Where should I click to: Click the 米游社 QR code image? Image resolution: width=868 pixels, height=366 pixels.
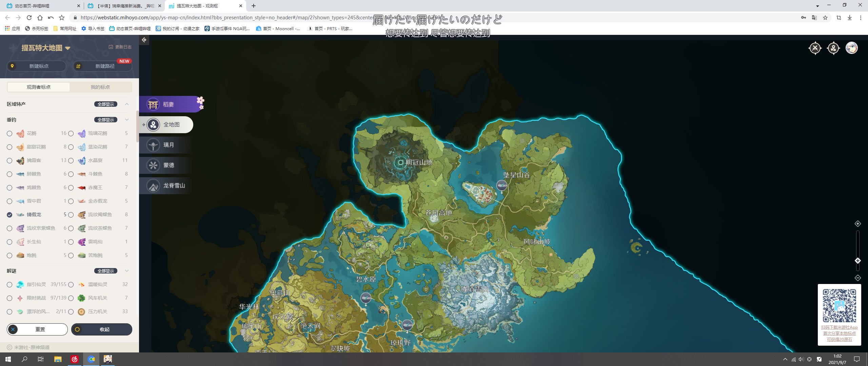point(840,306)
